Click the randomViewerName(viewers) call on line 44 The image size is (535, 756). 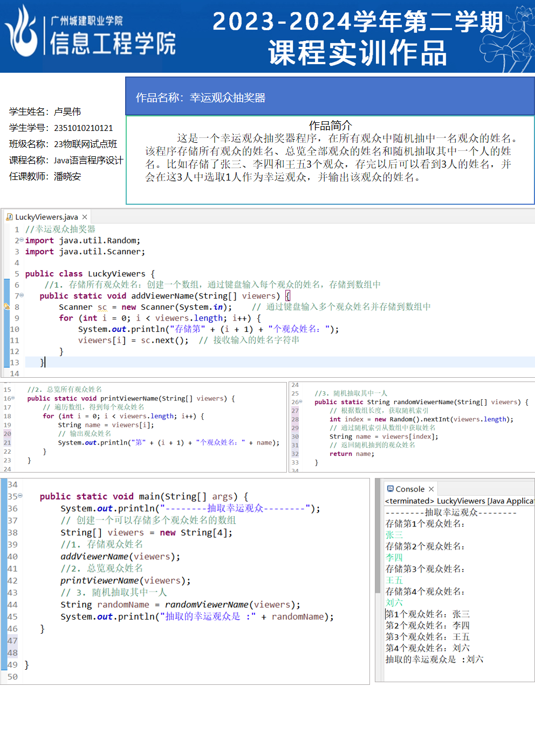(x=232, y=605)
